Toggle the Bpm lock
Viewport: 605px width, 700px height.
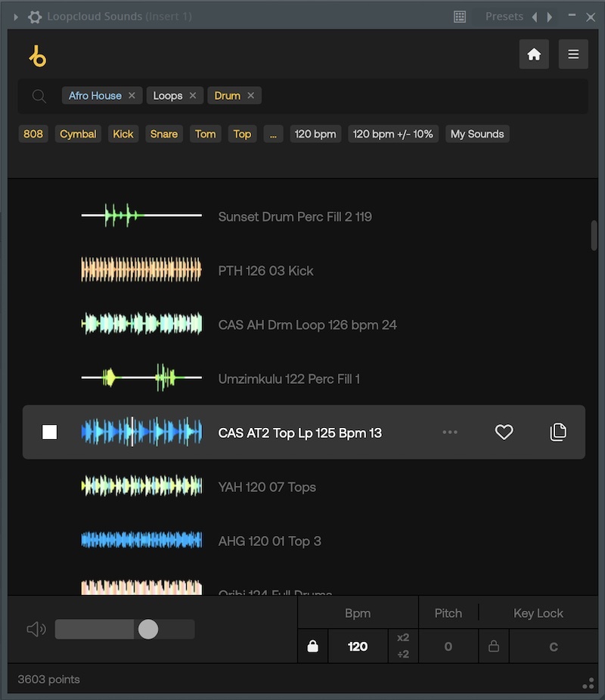[x=312, y=646]
